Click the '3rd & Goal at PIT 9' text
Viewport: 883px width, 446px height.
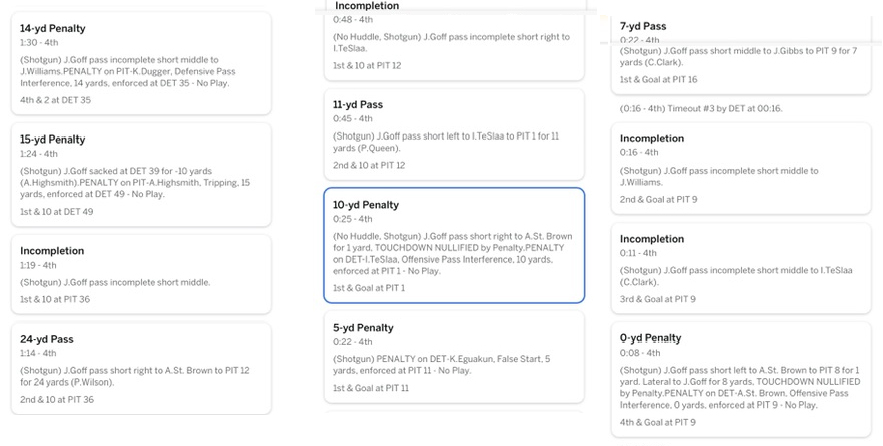(x=657, y=299)
